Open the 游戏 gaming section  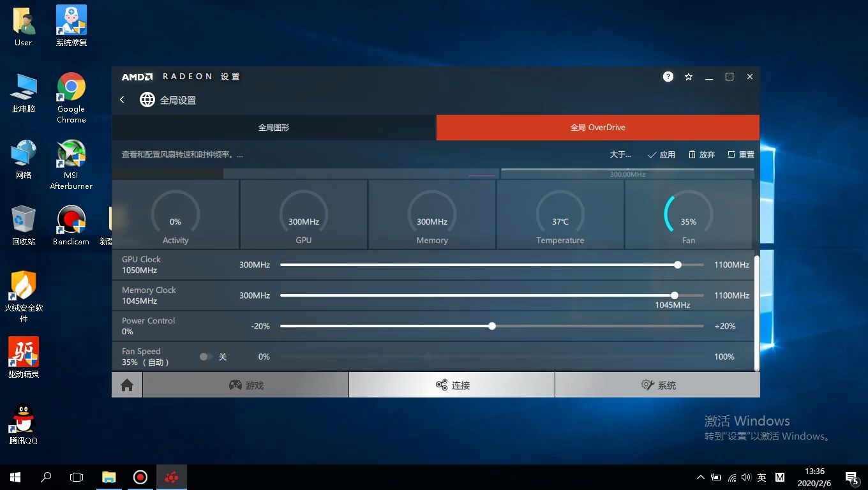pyautogui.click(x=246, y=385)
